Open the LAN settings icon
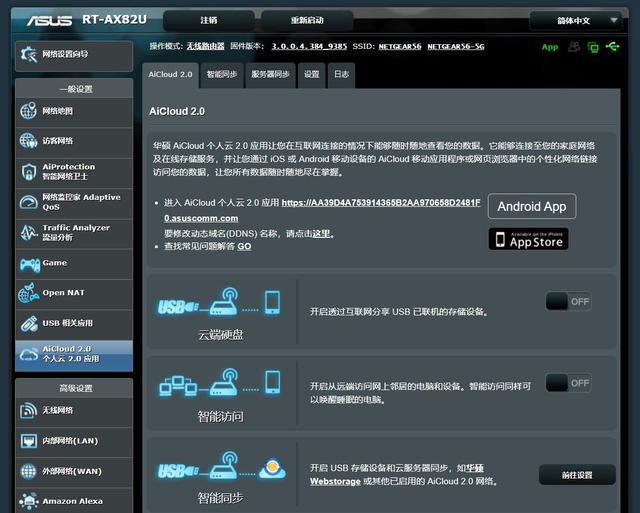 coord(29,441)
